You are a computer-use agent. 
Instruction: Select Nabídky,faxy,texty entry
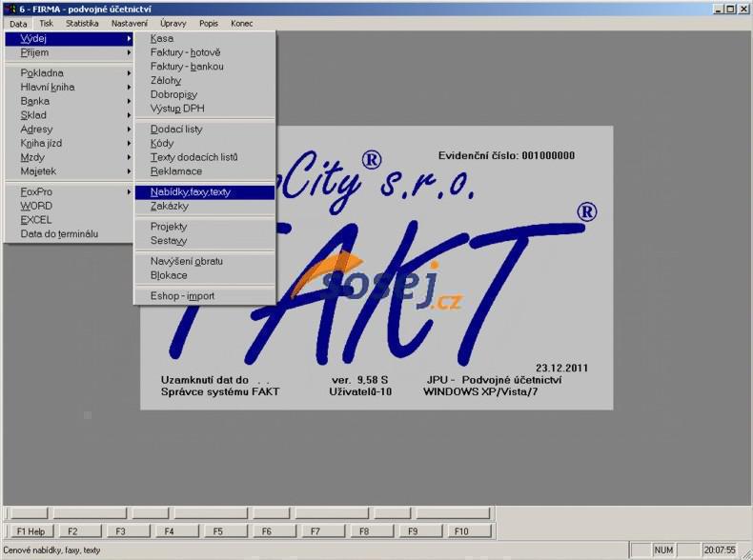coord(205,192)
